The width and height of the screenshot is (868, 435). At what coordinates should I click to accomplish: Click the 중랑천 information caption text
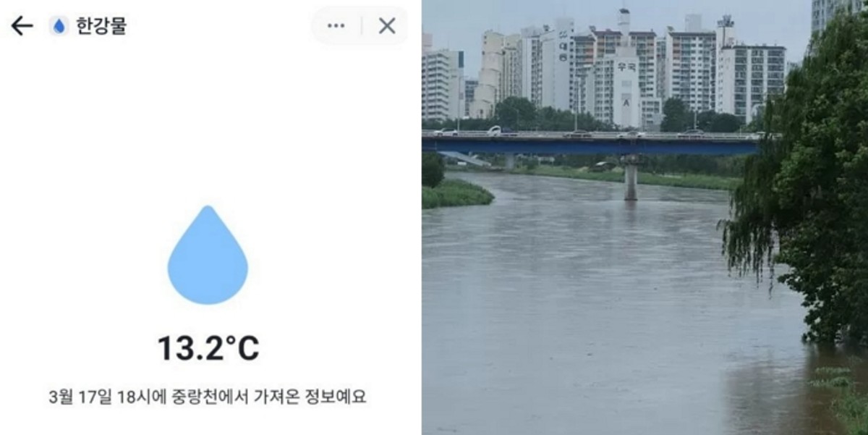coord(208,397)
